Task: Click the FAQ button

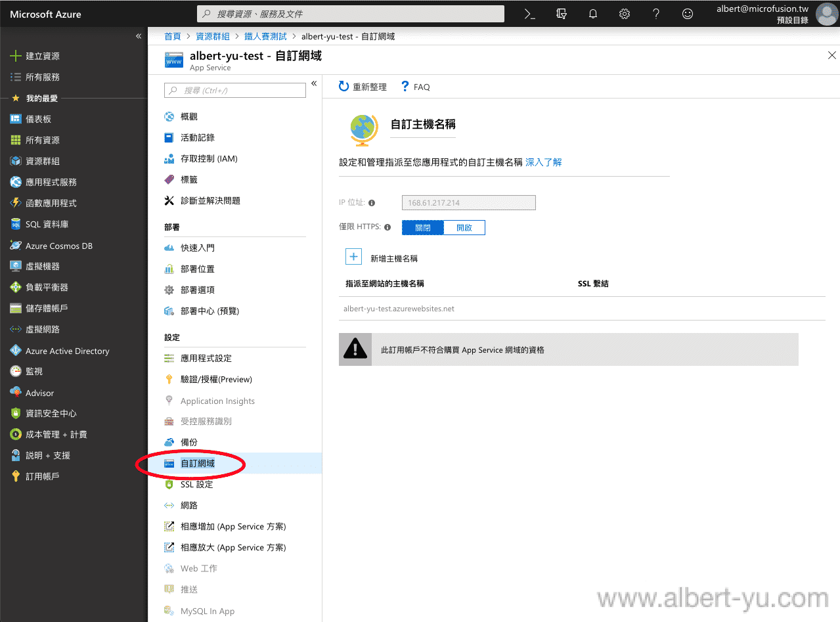Action: coord(415,87)
